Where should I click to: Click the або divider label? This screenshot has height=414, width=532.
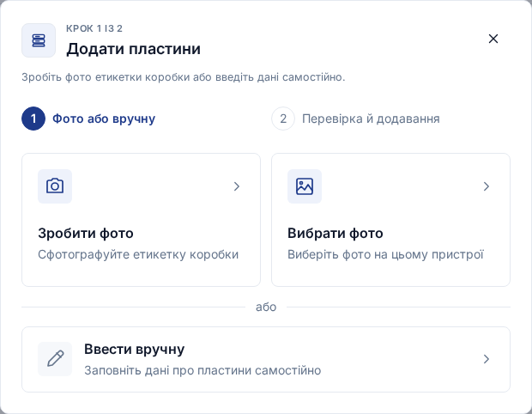coord(266,307)
